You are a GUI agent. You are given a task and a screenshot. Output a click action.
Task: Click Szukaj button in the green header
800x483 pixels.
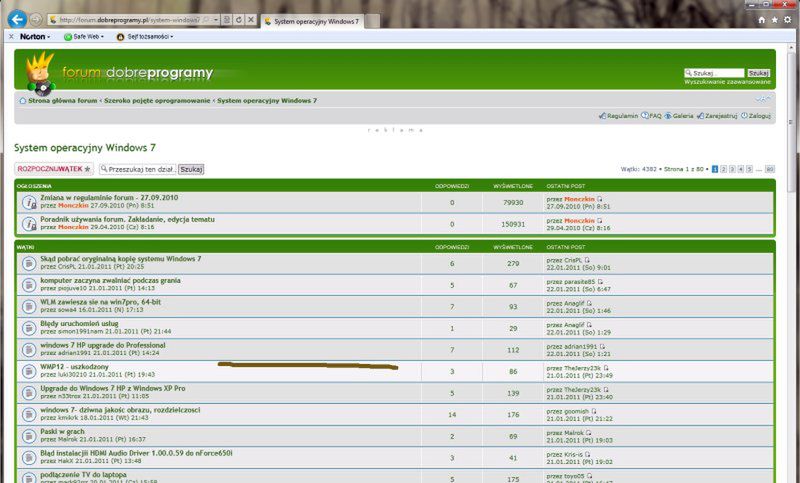(x=759, y=73)
